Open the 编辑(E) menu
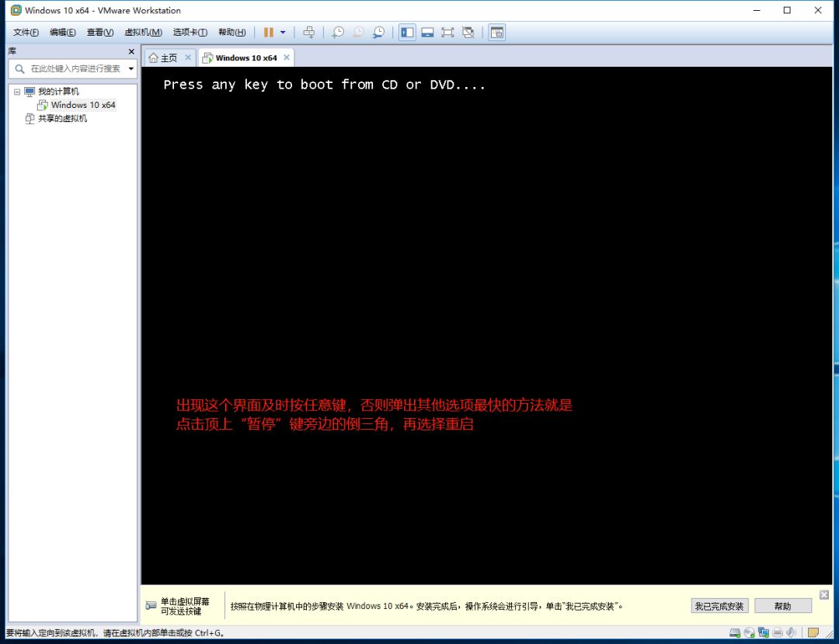 63,32
